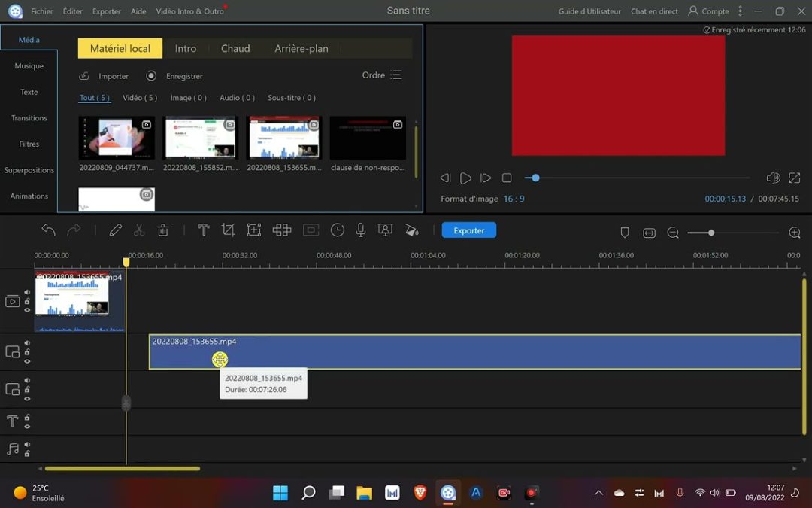Click the redo arrow icon

tap(74, 230)
